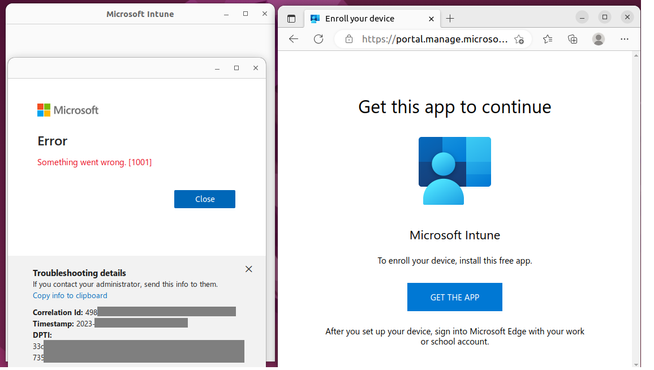
Task: Minimize the Microsoft Intune window
Action: click(226, 14)
